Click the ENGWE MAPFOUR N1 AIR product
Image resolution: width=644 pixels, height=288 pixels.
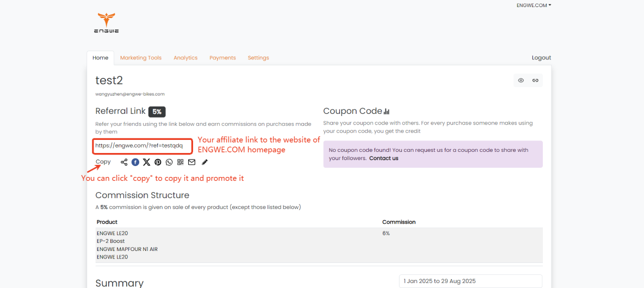127,249
